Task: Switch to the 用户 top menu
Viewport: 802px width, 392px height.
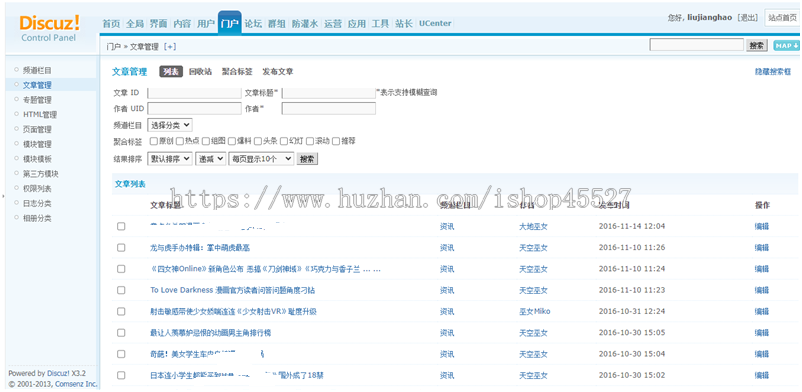Action: (206, 24)
